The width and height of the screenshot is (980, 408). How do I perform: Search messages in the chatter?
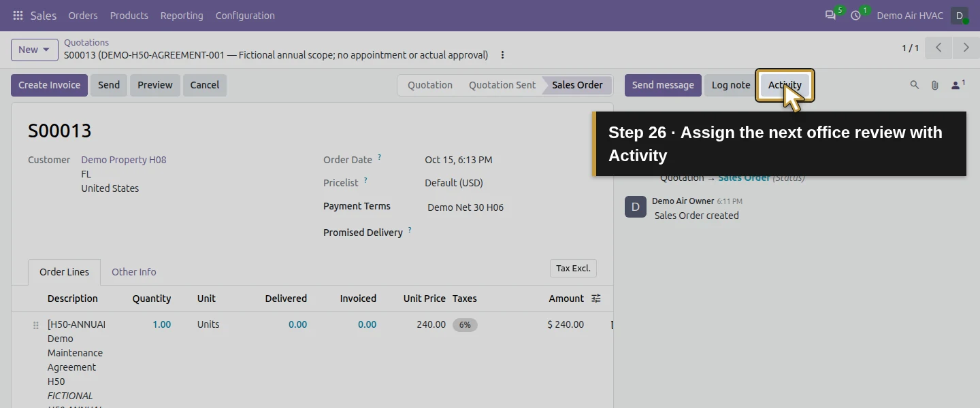click(x=915, y=85)
